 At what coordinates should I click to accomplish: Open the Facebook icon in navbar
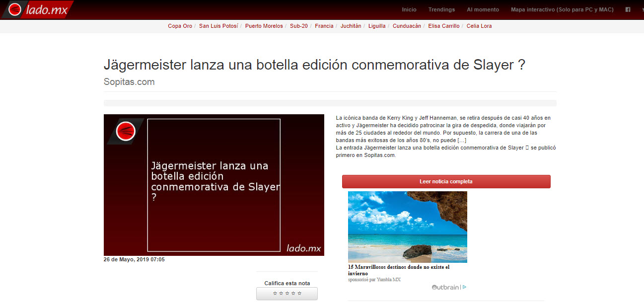click(628, 9)
